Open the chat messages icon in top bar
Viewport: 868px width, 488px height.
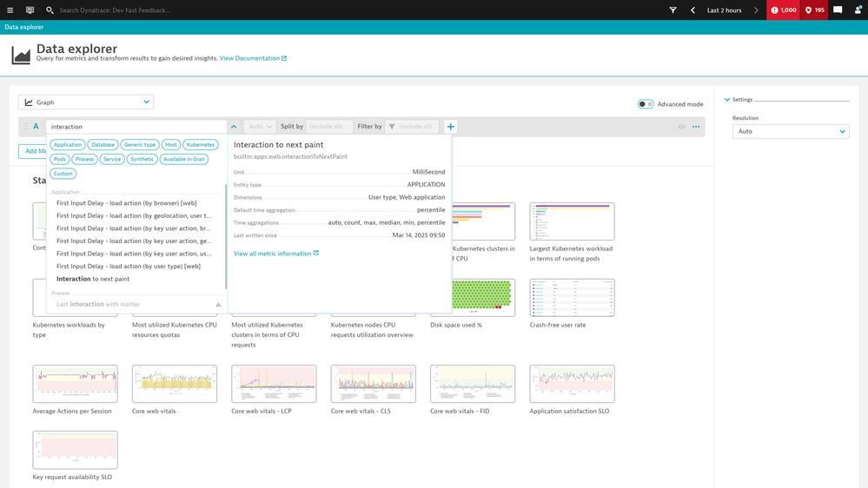(x=838, y=10)
